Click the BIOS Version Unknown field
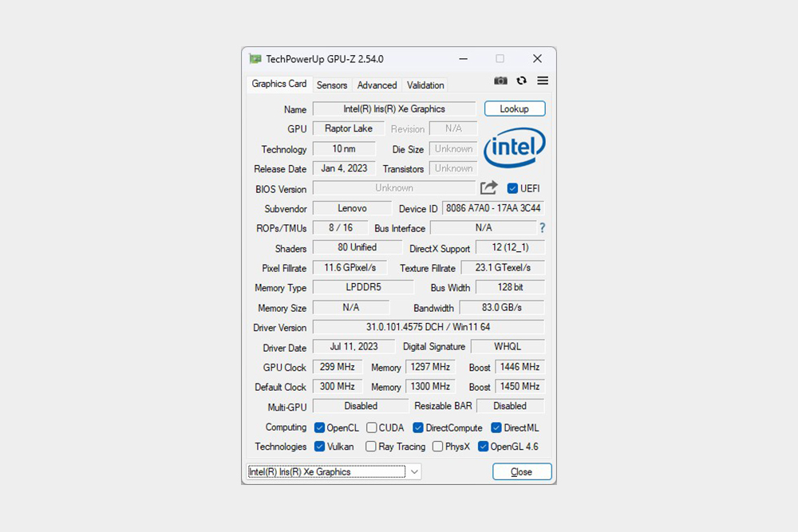The width and height of the screenshot is (798, 532). click(x=394, y=188)
